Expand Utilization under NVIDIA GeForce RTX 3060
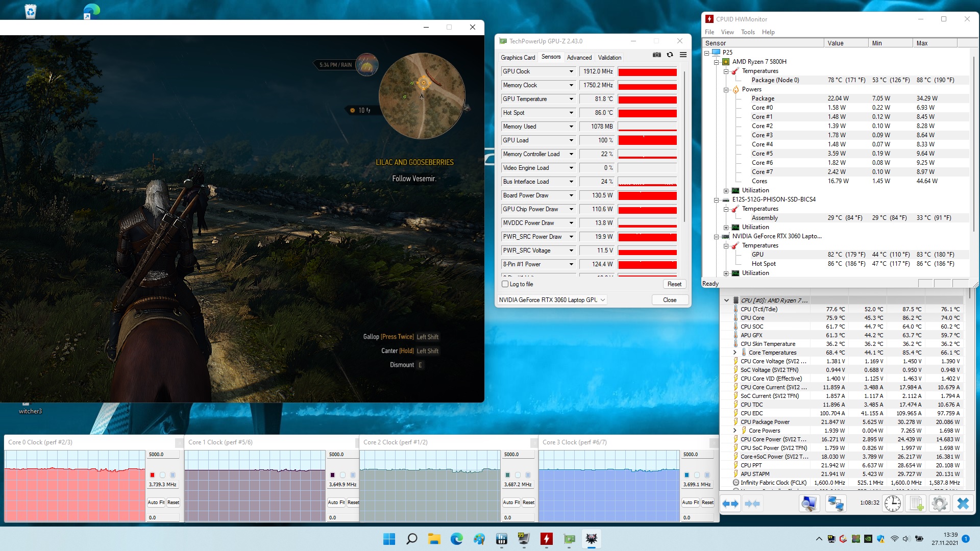Screen dimensions: 980x551 [x=726, y=273]
